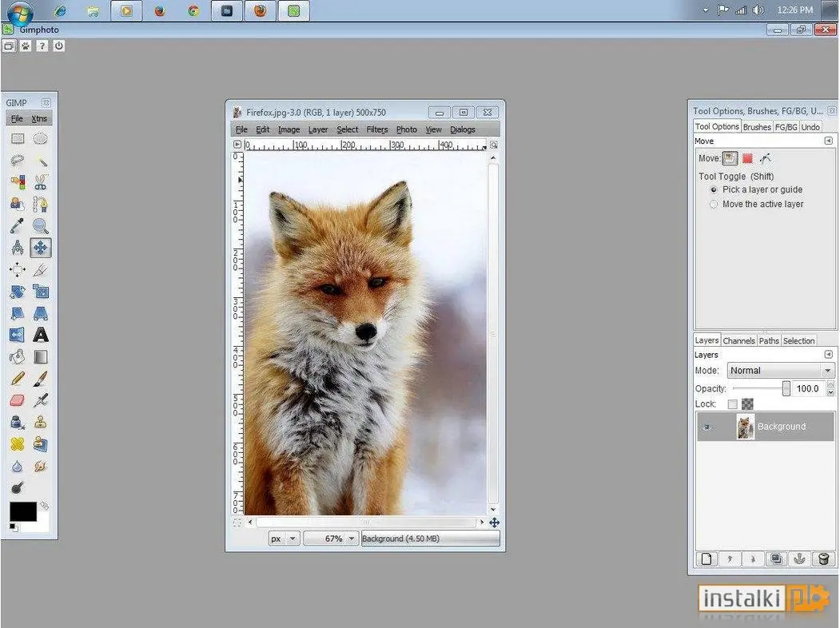This screenshot has width=840, height=628.
Task: Delete layer trash button
Action: [x=823, y=559]
